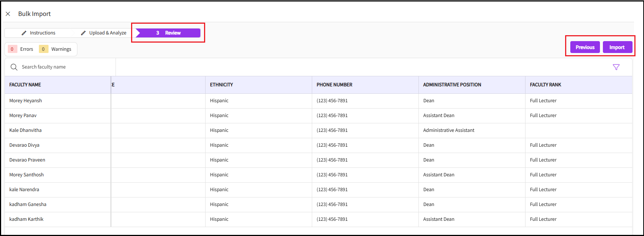
Task: Click the red Errors count badge
Action: click(x=12, y=49)
